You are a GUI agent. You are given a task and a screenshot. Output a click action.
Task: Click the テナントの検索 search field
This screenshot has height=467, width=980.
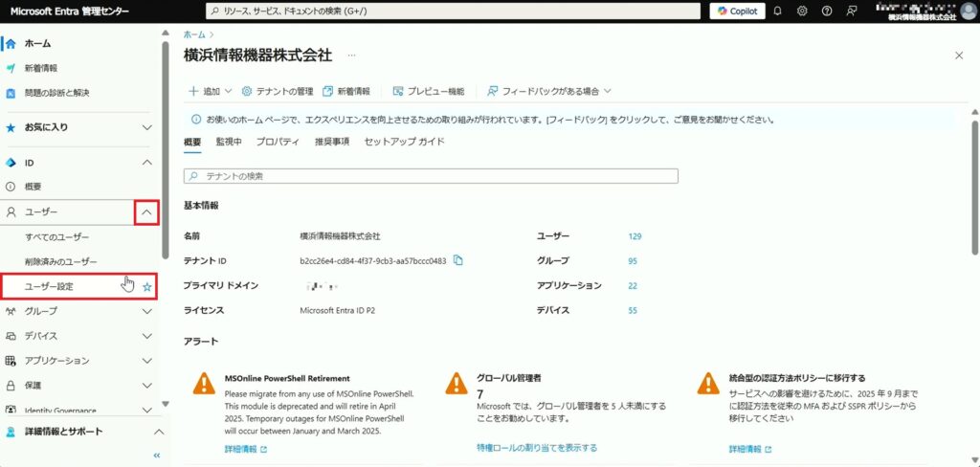pos(431,176)
